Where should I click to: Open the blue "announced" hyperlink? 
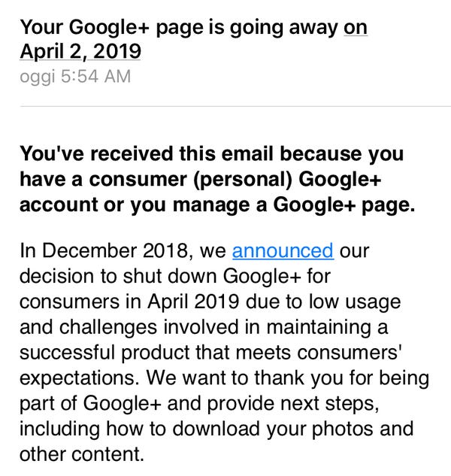point(283,250)
